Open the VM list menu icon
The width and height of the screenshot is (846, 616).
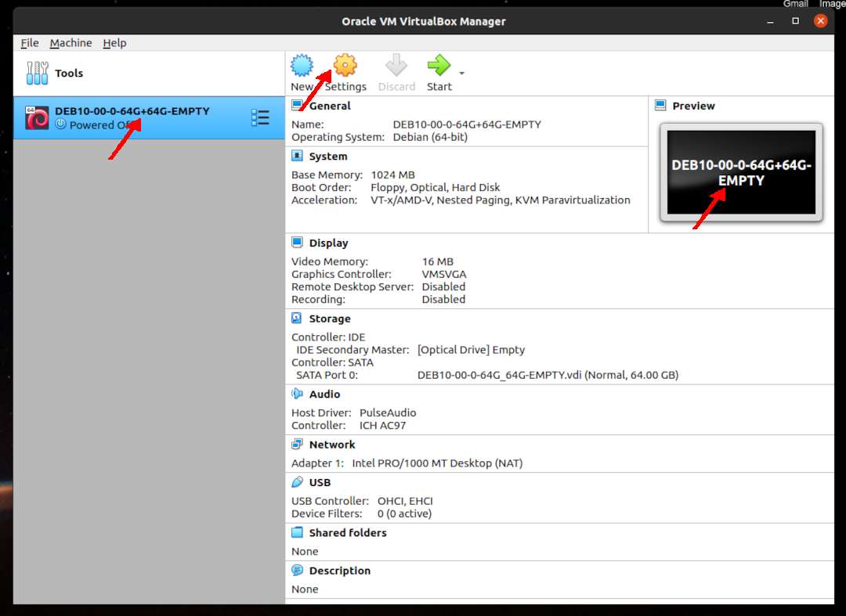(260, 117)
